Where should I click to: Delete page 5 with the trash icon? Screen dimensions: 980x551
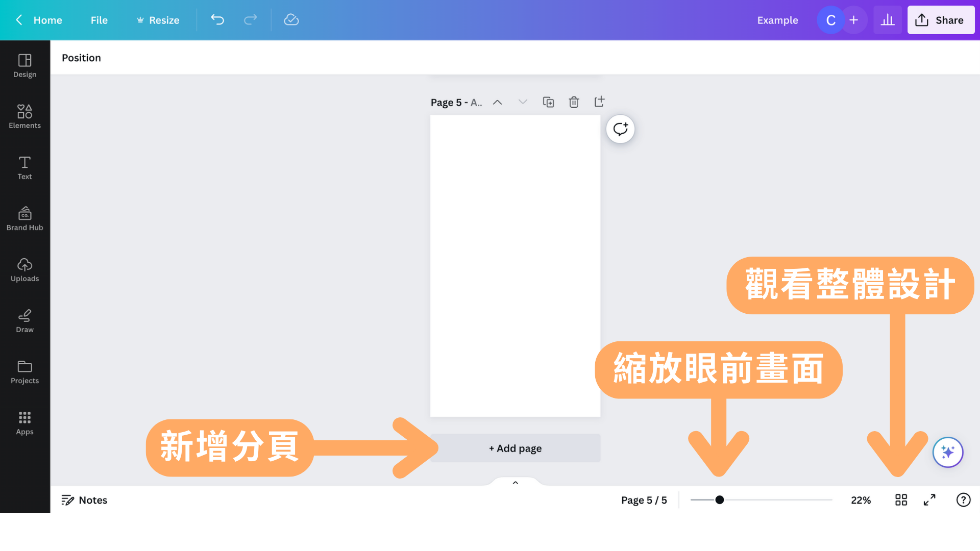(574, 102)
